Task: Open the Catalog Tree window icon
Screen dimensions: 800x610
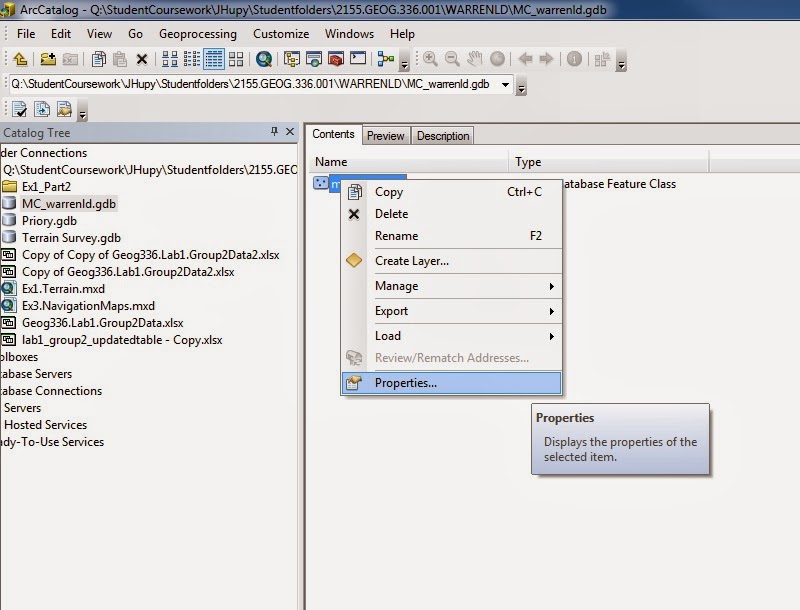Action: 292,59
